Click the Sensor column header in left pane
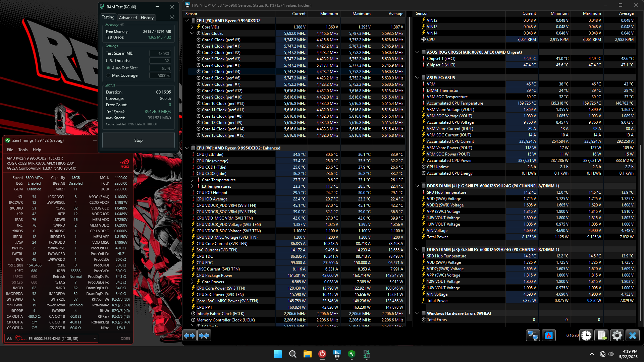The image size is (644, 362). coord(229,14)
